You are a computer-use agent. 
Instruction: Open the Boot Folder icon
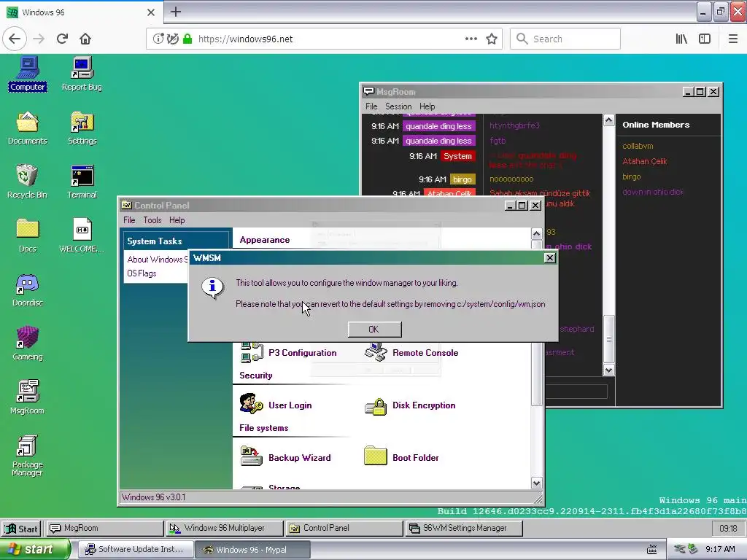402,457
